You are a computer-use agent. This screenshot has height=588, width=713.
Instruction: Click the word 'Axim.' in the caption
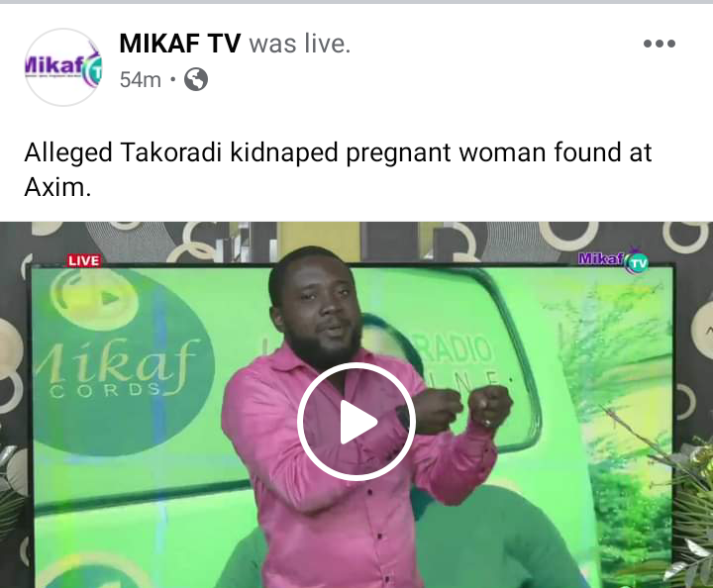coord(57,187)
